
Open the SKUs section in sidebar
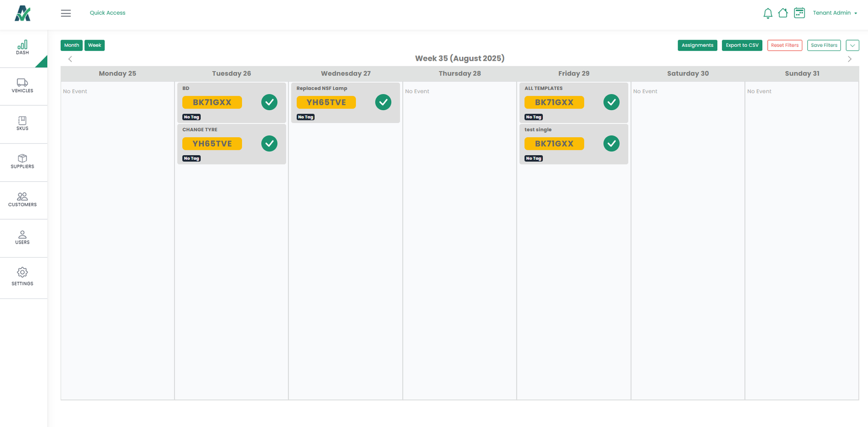click(x=22, y=124)
